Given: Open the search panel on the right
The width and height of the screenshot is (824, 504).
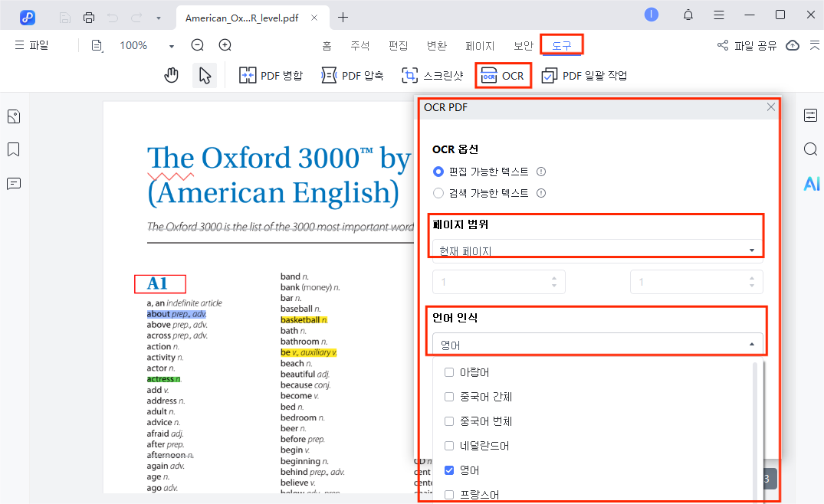Looking at the screenshot, I should 810,149.
